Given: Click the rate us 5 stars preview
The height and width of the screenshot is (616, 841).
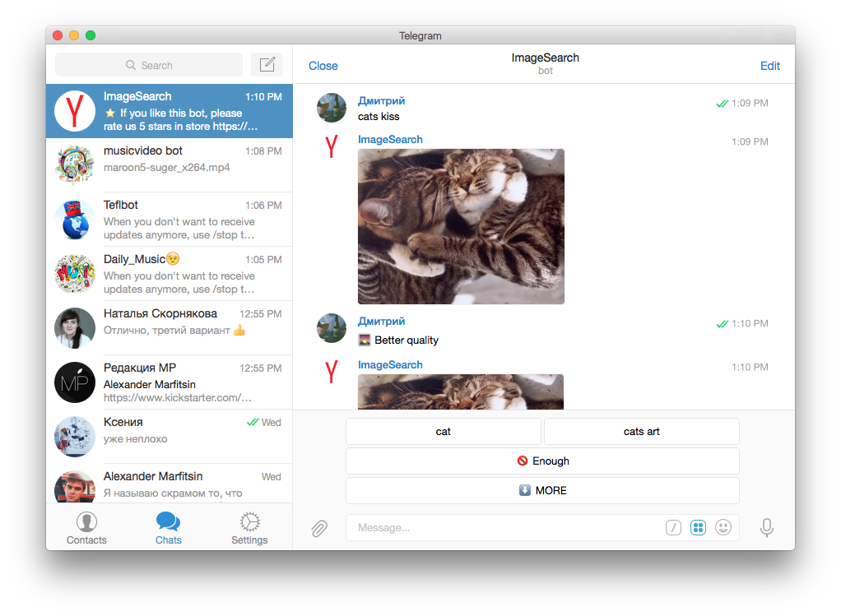Looking at the screenshot, I should click(181, 119).
